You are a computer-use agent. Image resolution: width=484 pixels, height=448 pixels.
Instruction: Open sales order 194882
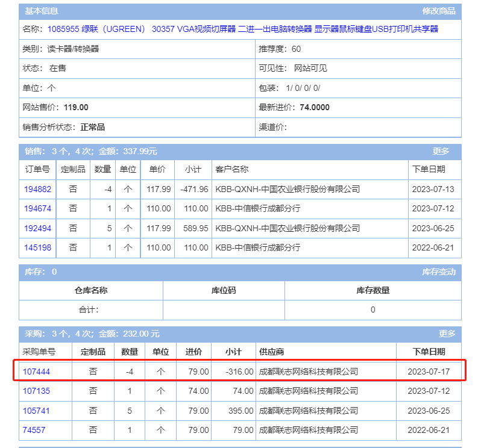(x=37, y=189)
